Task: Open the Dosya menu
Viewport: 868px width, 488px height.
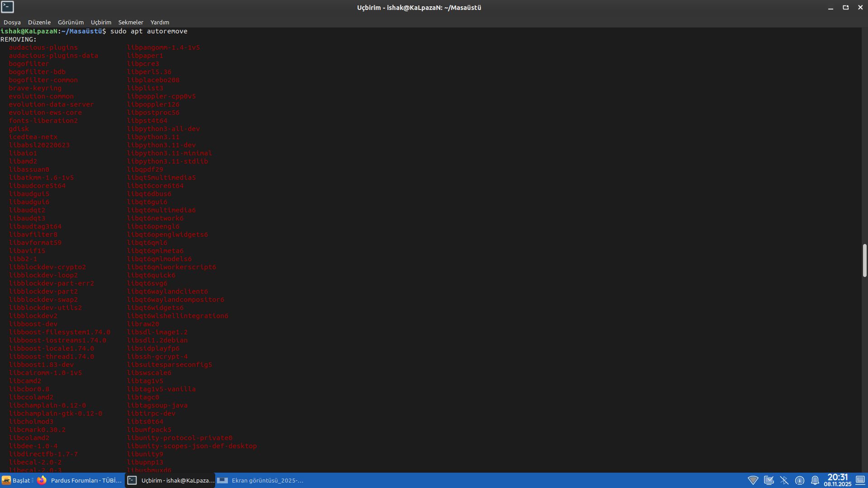Action: coord(12,22)
